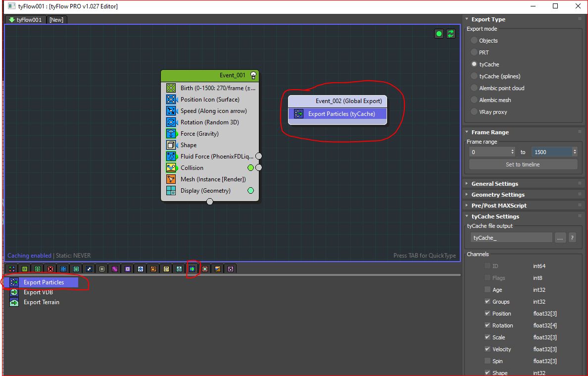Image resolution: width=588 pixels, height=376 pixels.
Task: Click the Fluid Force operator icon
Action: [x=171, y=156]
